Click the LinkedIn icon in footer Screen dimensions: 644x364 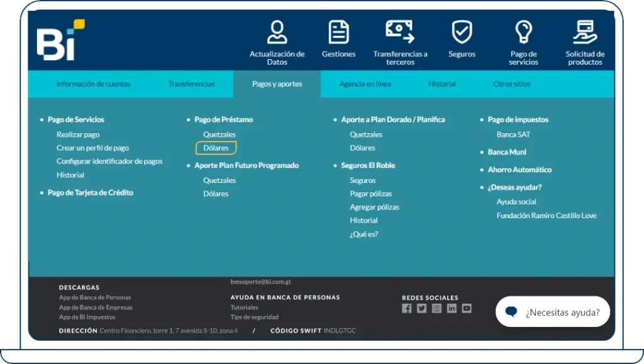(x=452, y=308)
